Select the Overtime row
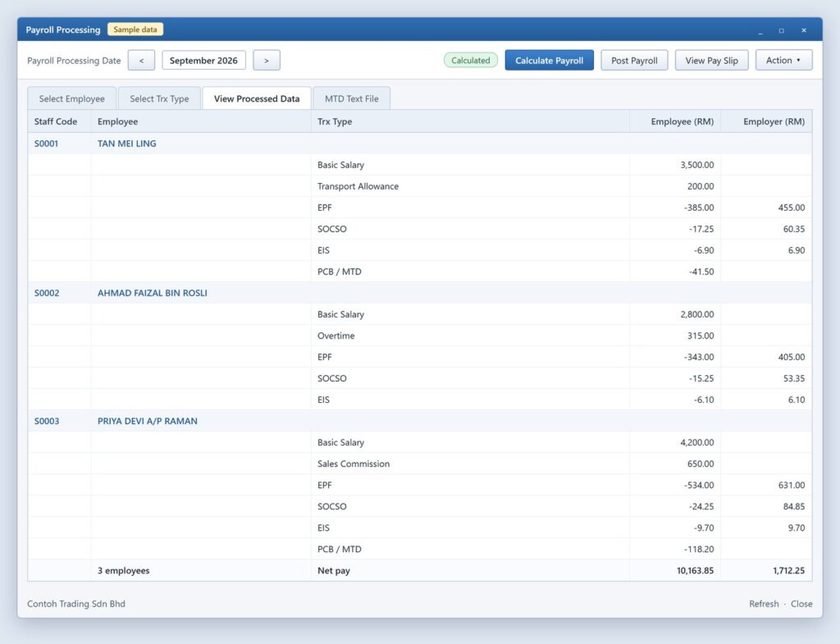Viewport: 840px width, 644px height. [419, 336]
